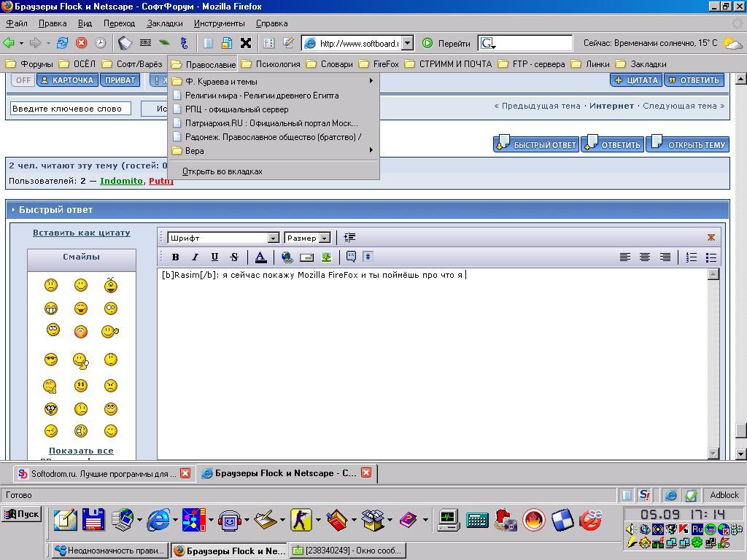This screenshot has height=560, width=747.
Task: Open the Закладки menu
Action: 165,23
